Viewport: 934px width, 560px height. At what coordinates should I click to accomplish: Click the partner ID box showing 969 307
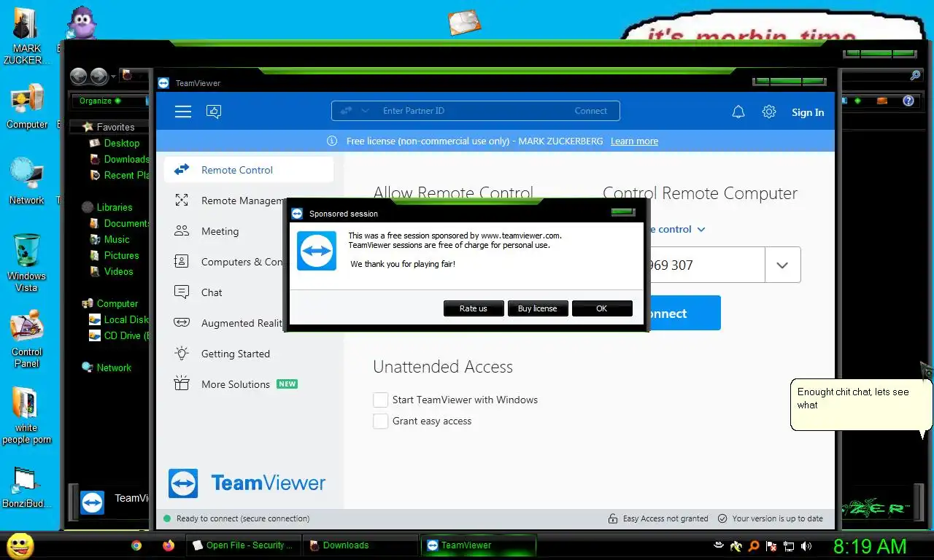(x=706, y=265)
